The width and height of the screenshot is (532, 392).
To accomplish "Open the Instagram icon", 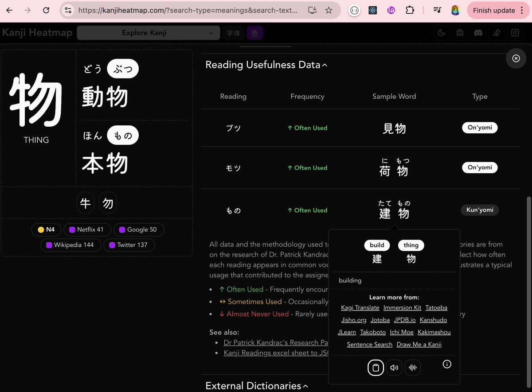I will [x=515, y=33].
